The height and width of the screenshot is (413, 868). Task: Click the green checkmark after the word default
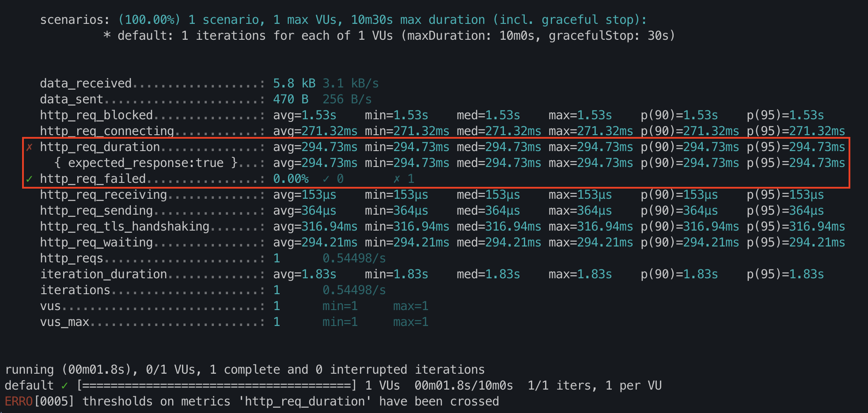pyautogui.click(x=64, y=386)
